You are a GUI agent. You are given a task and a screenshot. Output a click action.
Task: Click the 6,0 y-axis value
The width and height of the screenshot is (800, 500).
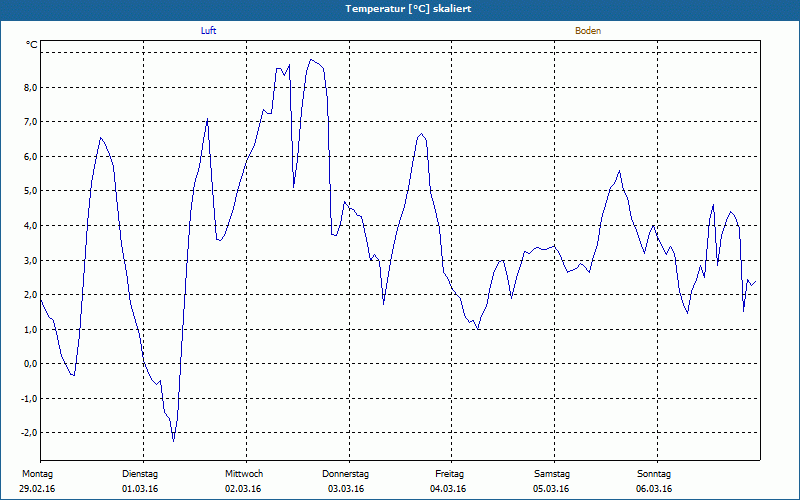pos(31,157)
